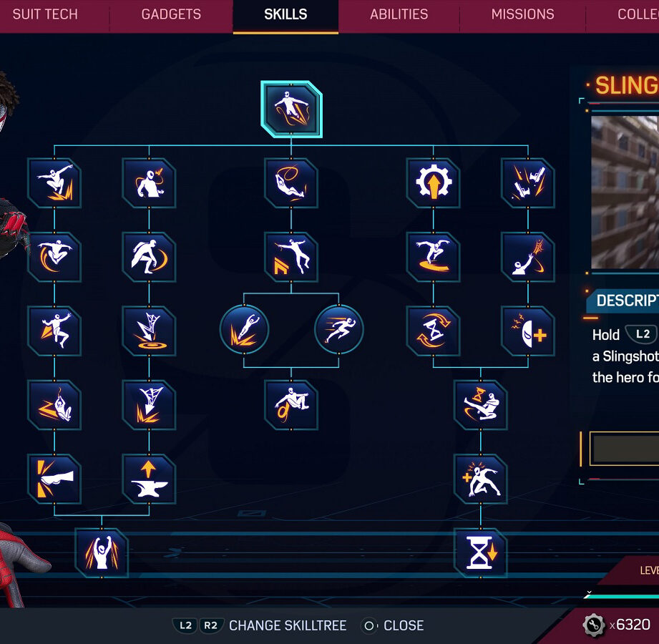Pick the hourglass with down arrow skill

[x=480, y=553]
